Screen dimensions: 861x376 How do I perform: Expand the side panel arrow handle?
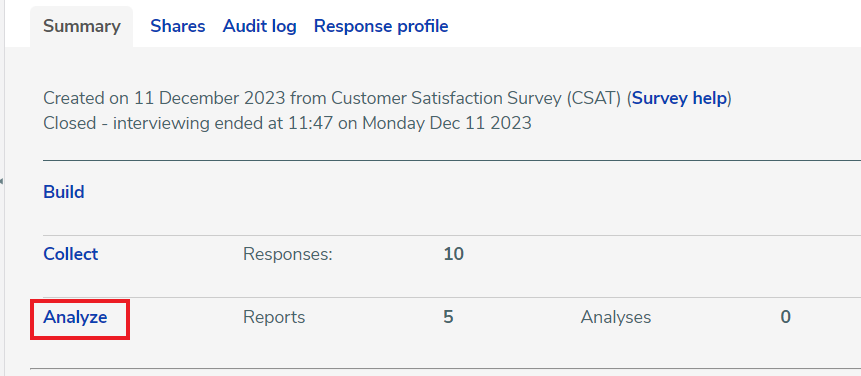2,181
